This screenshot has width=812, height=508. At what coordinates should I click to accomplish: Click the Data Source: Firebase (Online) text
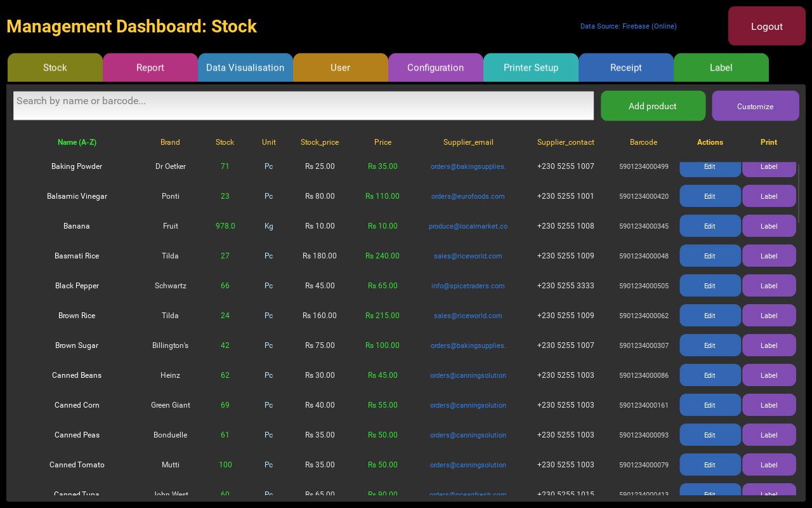[x=628, y=26]
